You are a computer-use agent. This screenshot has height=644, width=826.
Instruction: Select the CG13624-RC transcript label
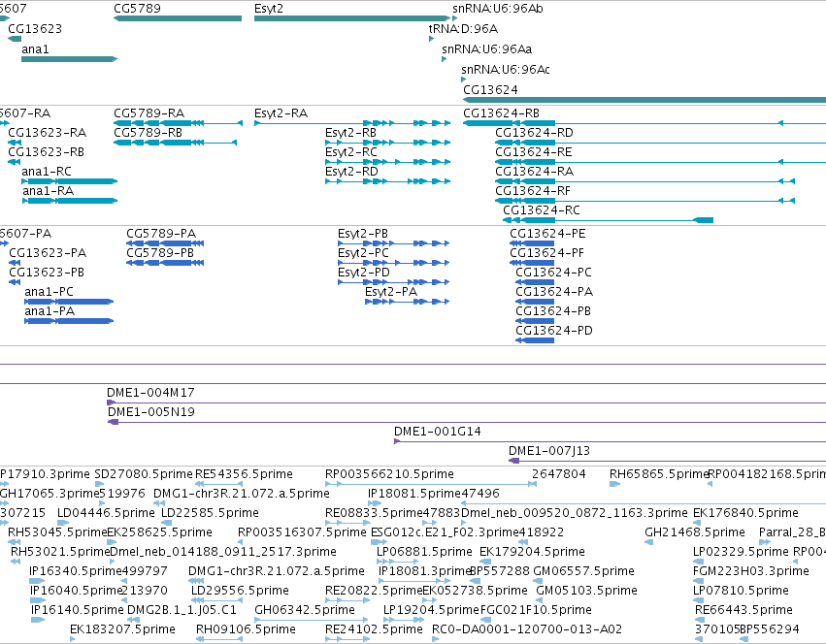542,210
